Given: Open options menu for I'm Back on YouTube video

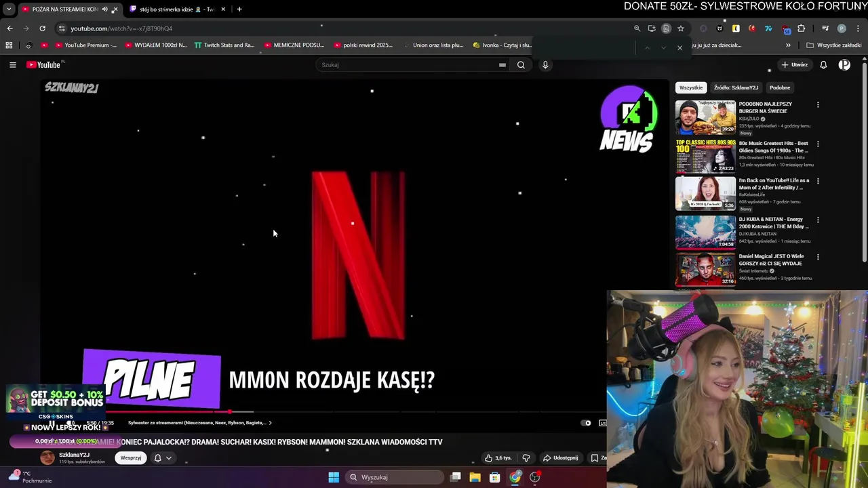Looking at the screenshot, I should 818,181.
